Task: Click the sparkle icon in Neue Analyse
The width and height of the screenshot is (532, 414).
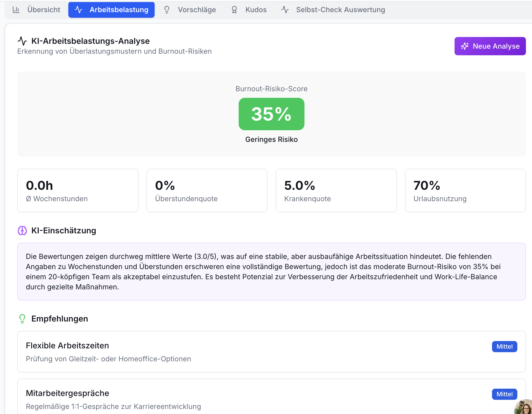Action: pyautogui.click(x=465, y=46)
